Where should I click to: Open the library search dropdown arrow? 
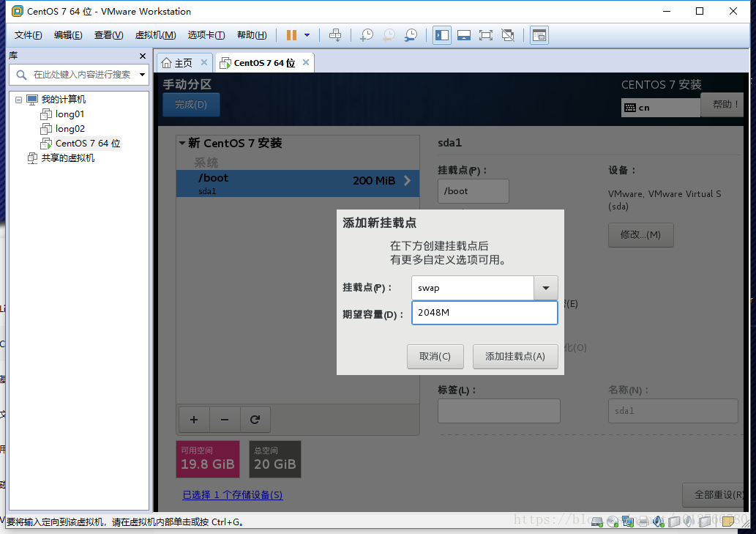tap(142, 74)
